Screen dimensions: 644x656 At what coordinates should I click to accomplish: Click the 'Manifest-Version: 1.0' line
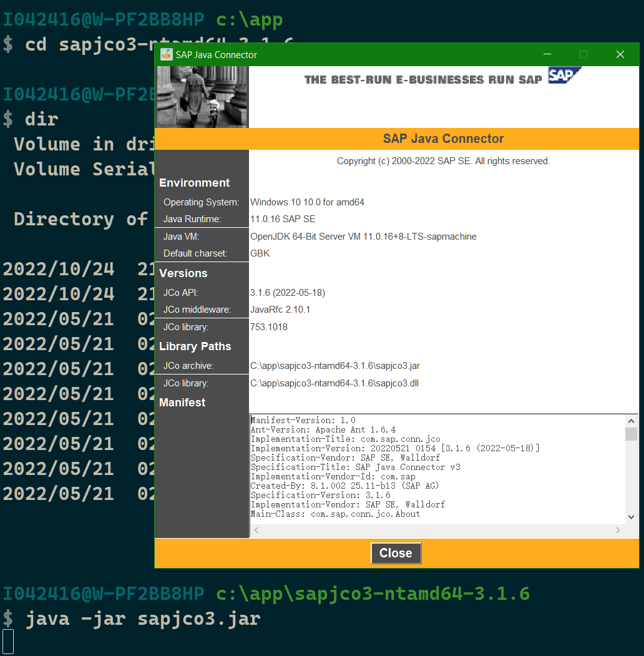click(x=303, y=420)
